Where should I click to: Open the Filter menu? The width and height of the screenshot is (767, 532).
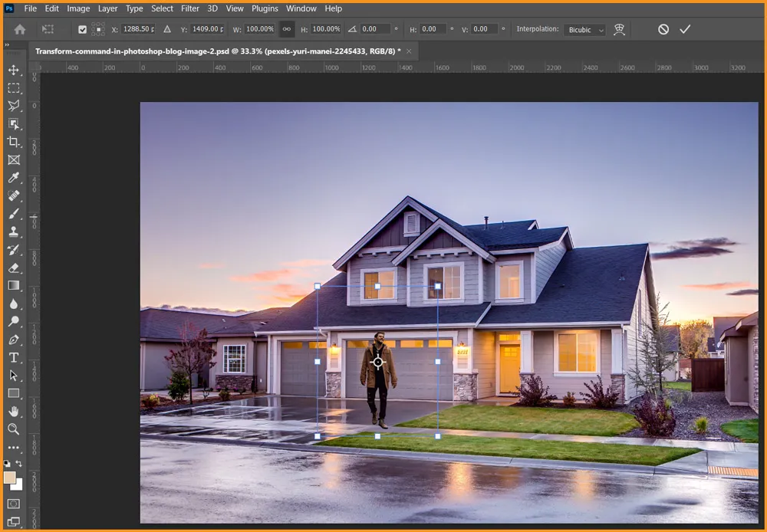(190, 8)
